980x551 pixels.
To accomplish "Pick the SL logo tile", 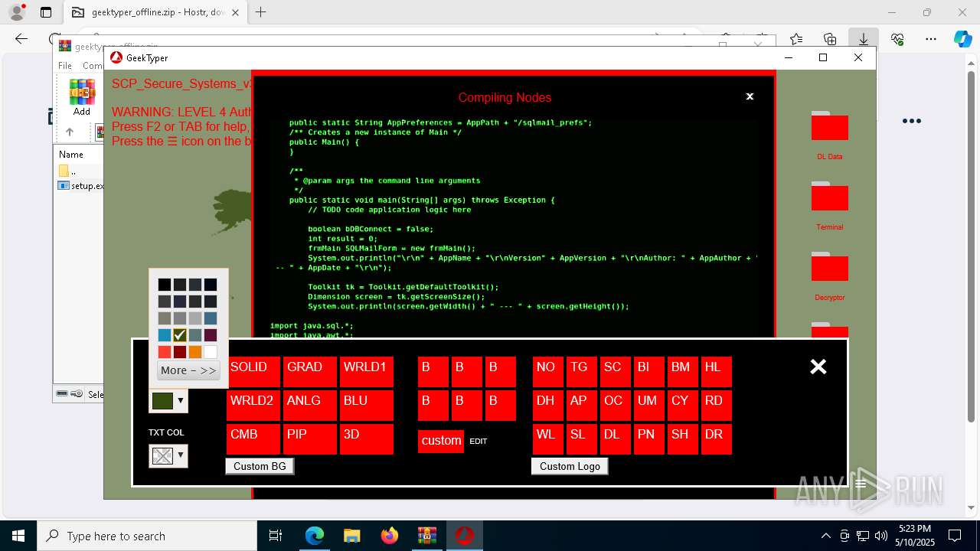I will 582,439.
